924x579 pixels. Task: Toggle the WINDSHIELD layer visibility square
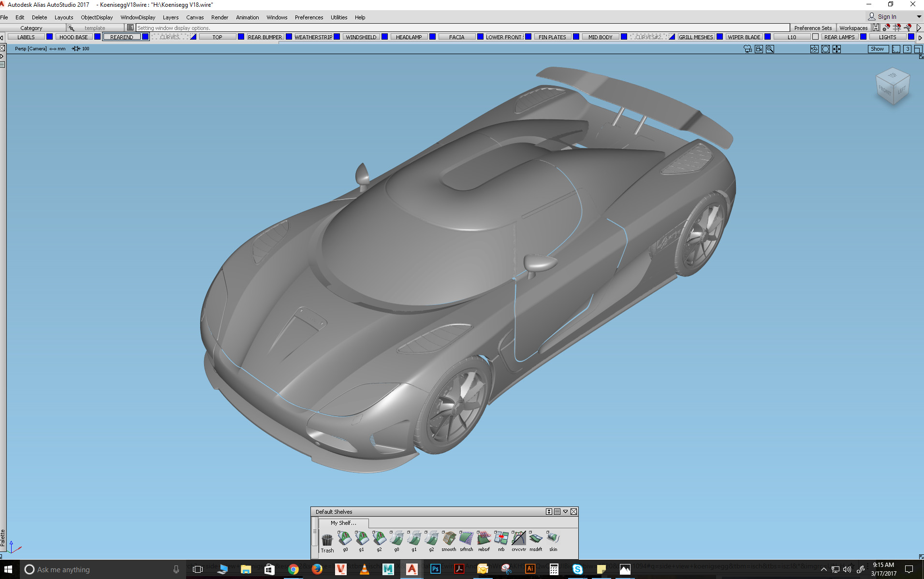click(384, 37)
